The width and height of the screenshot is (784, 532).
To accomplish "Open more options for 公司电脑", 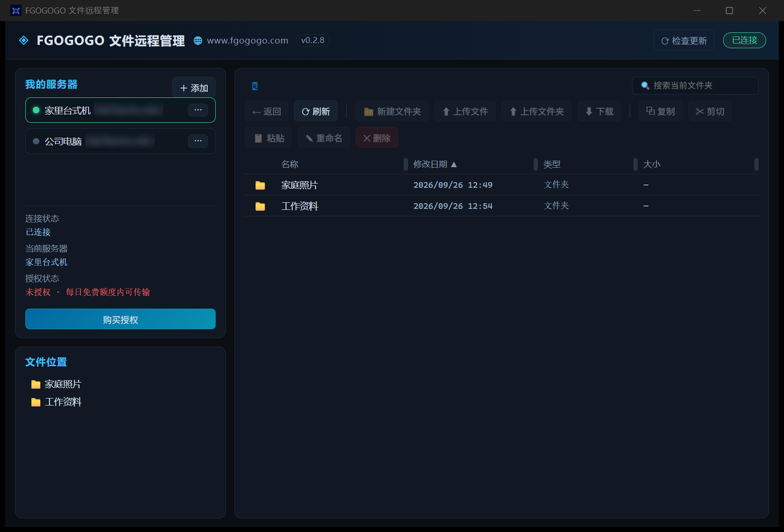I will (x=198, y=141).
